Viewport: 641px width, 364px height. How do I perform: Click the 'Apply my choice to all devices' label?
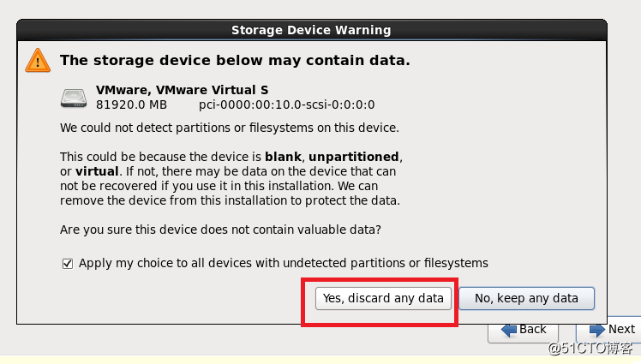pyautogui.click(x=284, y=263)
